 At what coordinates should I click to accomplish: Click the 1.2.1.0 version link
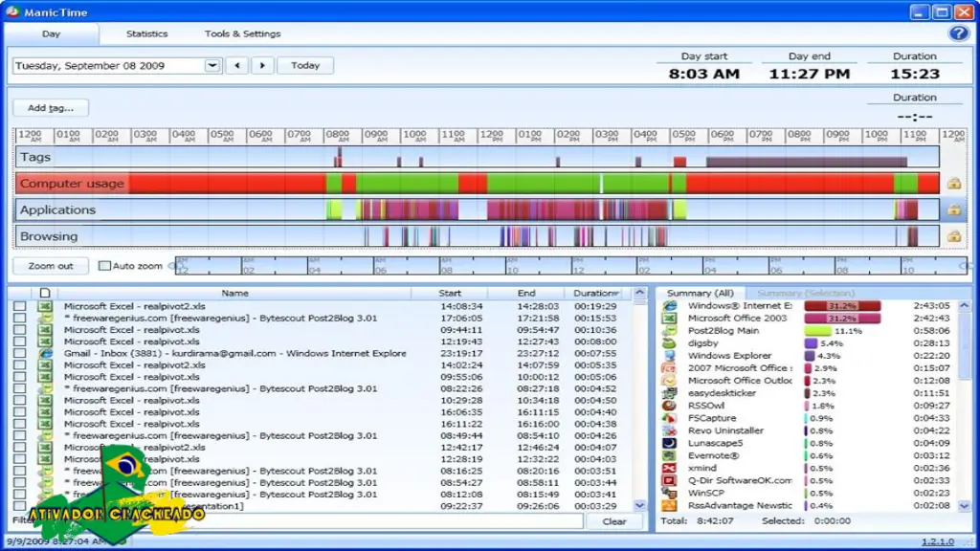coord(938,541)
